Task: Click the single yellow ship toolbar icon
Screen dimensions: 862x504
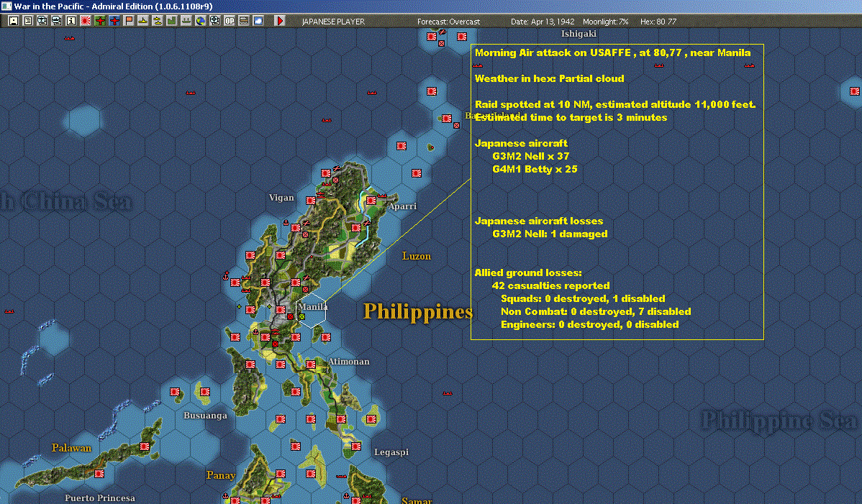Action: click(x=143, y=21)
